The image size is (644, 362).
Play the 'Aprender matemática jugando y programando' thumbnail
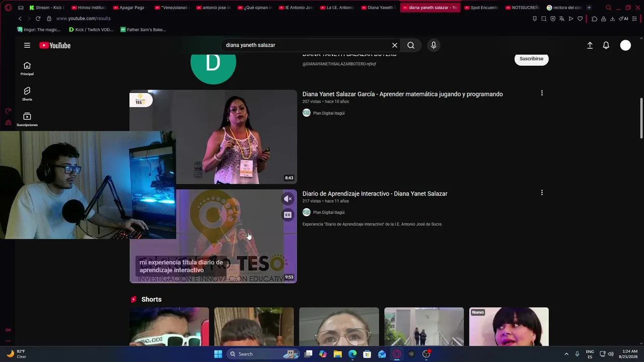[213, 137]
